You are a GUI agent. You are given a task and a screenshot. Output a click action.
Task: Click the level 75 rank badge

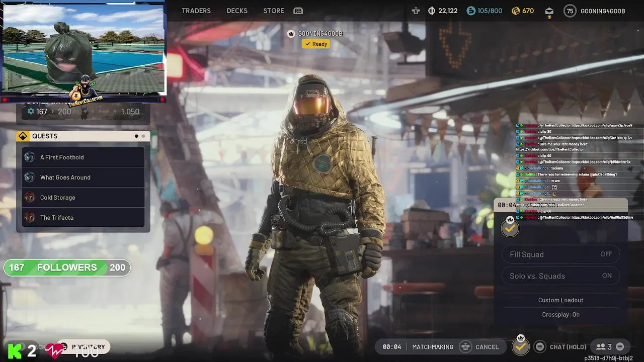coord(570,11)
